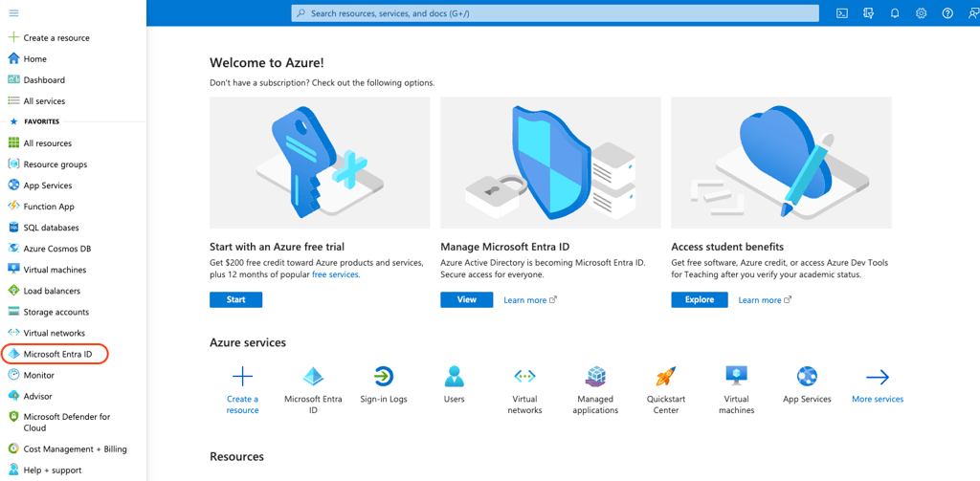Screen dimensions: 980x481
Task: Click the Virtual networks sidebar icon
Action: [13, 333]
